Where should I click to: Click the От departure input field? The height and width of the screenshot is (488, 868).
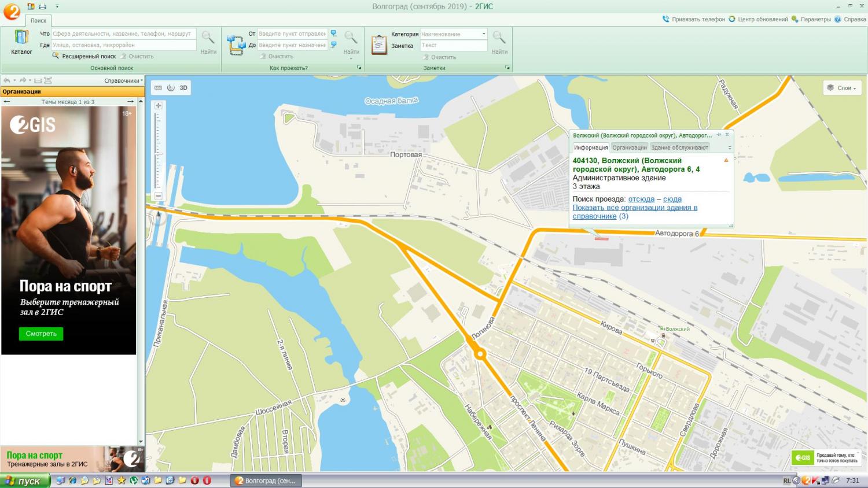[x=292, y=34]
